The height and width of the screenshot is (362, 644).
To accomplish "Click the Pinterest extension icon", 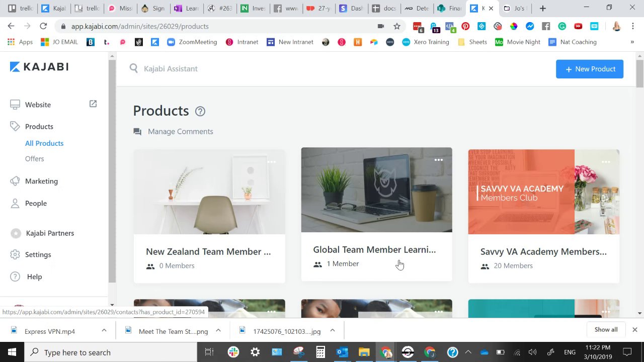I will 465,26.
